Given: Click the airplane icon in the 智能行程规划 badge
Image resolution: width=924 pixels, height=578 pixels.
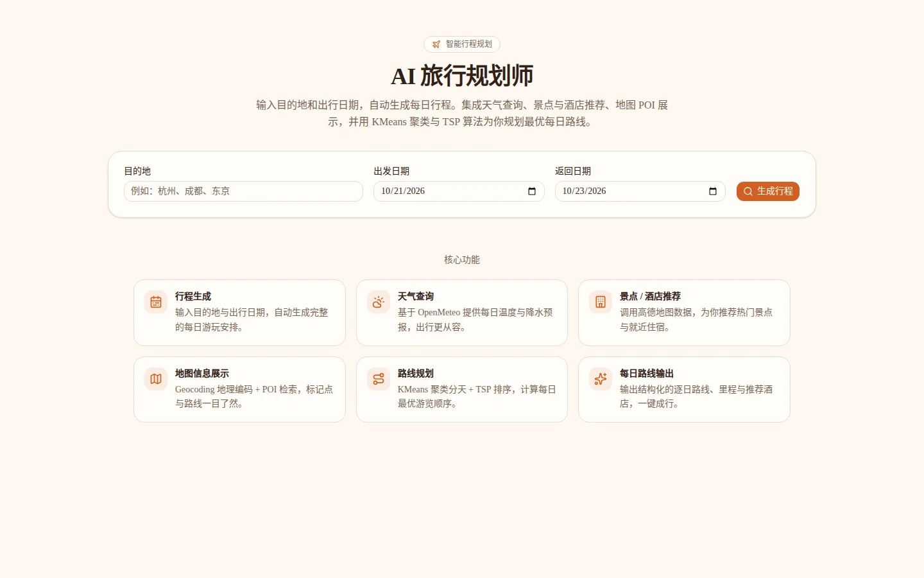Looking at the screenshot, I should click(x=436, y=44).
